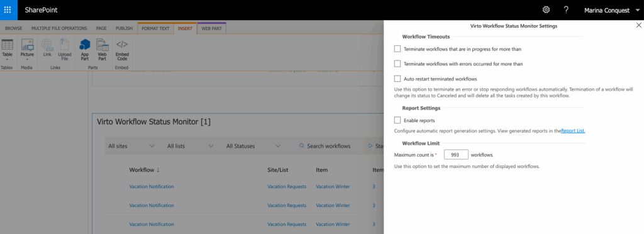The height and width of the screenshot is (234, 644).
Task: Switch to the BROWSE tab
Action: 14,28
